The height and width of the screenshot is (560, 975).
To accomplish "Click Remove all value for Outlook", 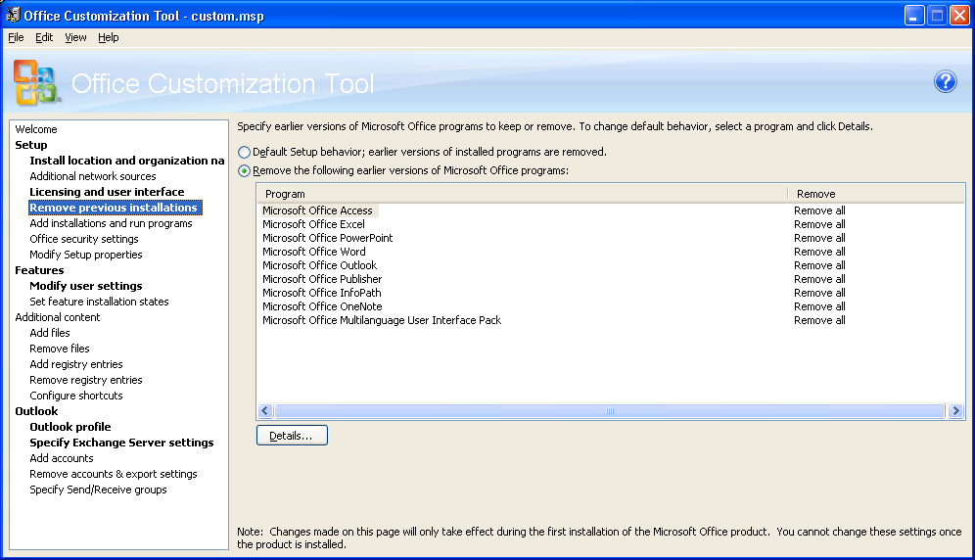I will tap(819, 265).
